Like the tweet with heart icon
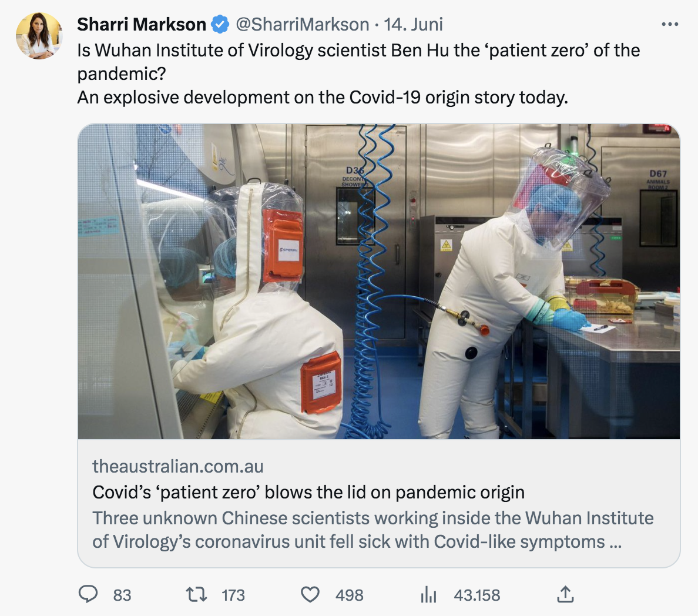The height and width of the screenshot is (616, 698). tap(310, 594)
